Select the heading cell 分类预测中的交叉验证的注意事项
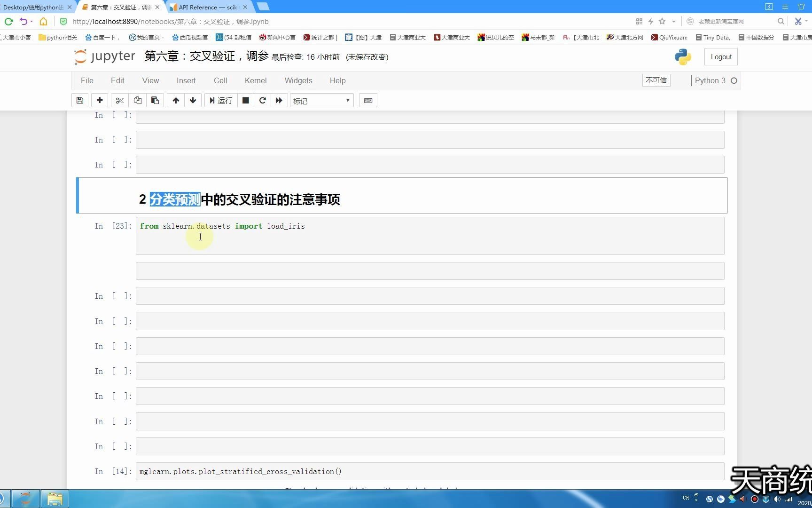812x508 pixels. click(402, 195)
